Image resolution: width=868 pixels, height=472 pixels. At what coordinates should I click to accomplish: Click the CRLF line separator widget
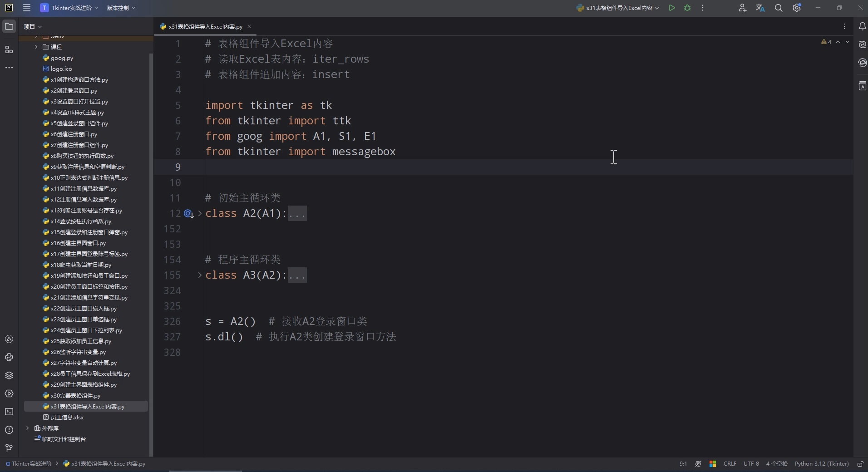(x=730, y=464)
